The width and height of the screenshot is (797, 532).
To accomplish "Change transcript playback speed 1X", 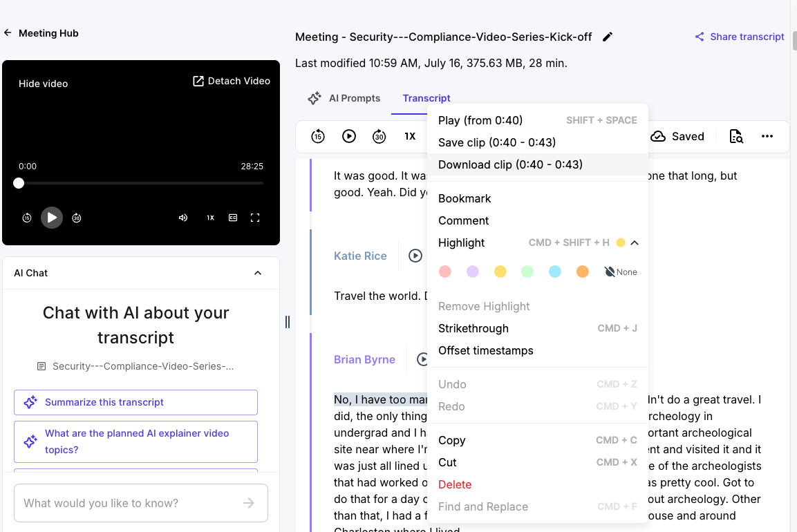I will (x=410, y=137).
